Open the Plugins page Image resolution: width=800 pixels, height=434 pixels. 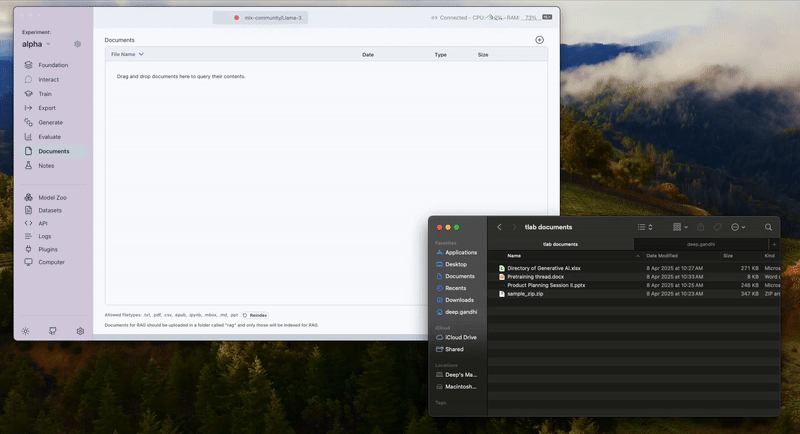coord(47,249)
